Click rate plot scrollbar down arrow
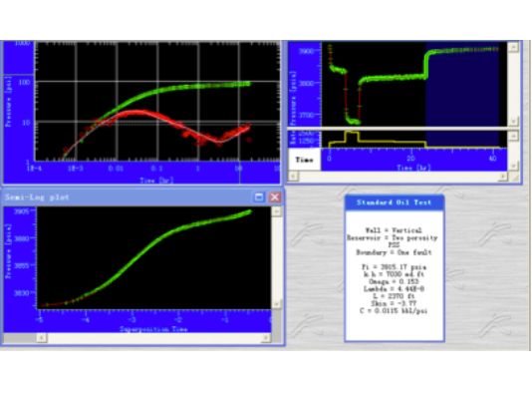The image size is (532, 393). click(x=513, y=166)
